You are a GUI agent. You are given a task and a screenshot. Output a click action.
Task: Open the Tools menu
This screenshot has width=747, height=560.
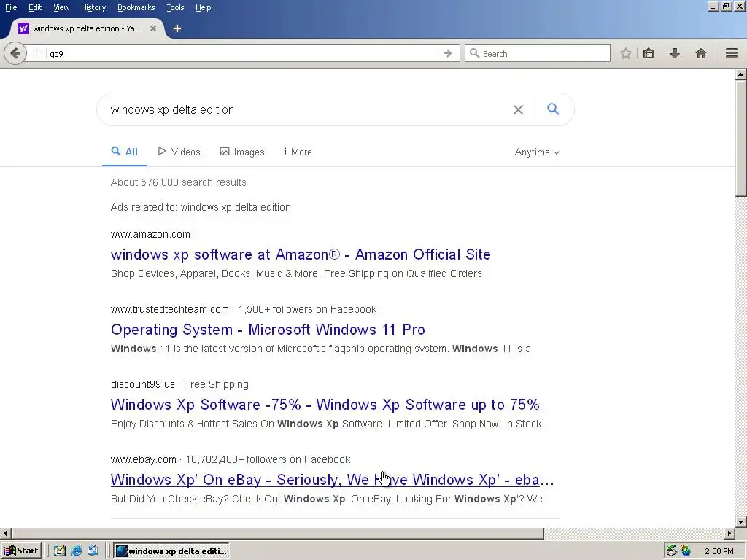pyautogui.click(x=175, y=7)
